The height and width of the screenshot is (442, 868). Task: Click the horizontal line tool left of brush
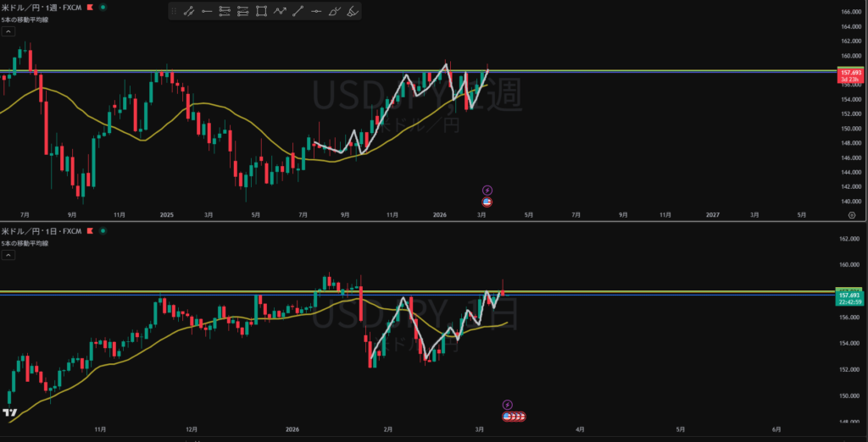pos(316,11)
